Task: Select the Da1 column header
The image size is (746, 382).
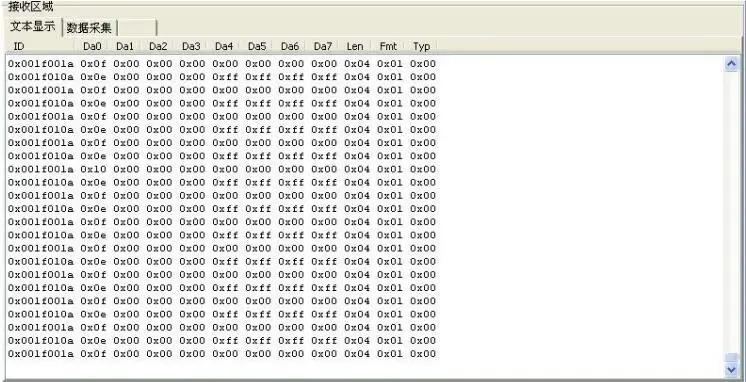Action: 125,46
